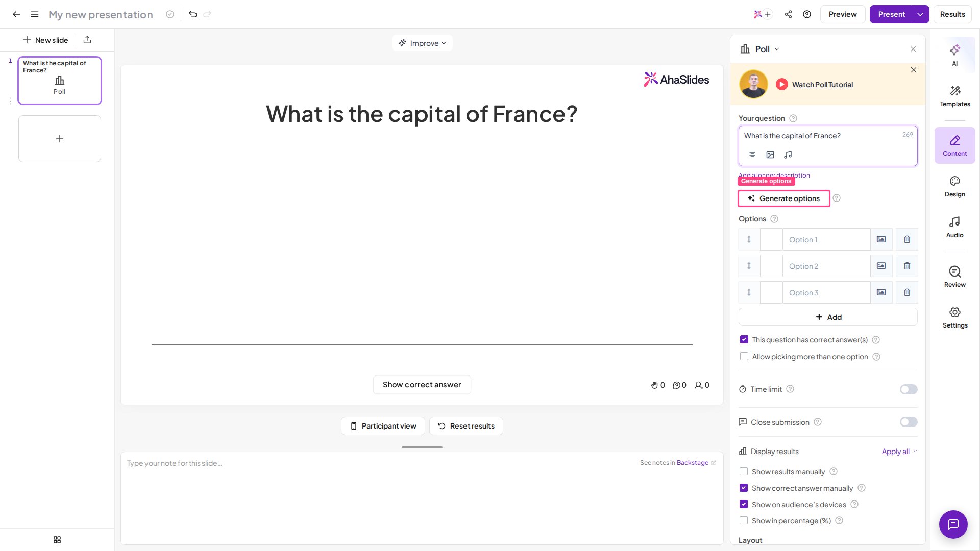Image resolution: width=980 pixels, height=551 pixels.
Task: Click Reset results button
Action: click(x=466, y=426)
